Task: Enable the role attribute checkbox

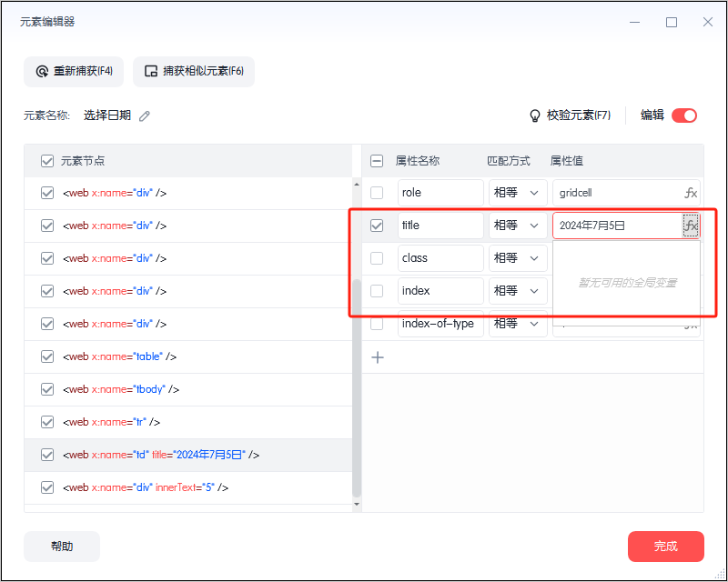Action: 377,193
